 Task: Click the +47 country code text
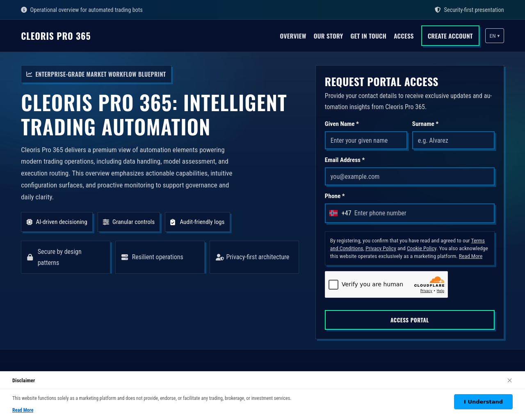click(x=347, y=213)
